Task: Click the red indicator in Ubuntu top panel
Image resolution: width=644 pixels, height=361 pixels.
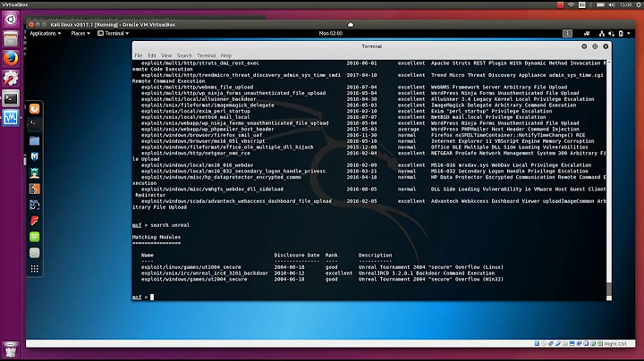Action: click(560, 5)
